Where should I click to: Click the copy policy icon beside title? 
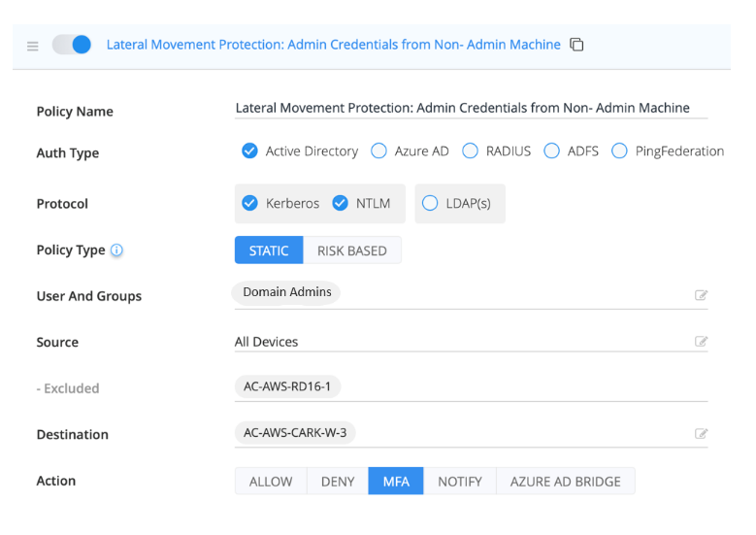coord(576,45)
